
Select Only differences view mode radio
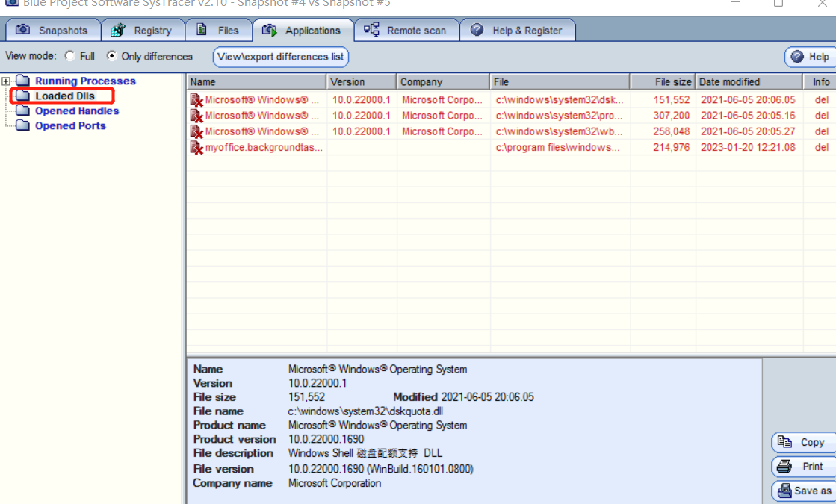point(111,56)
